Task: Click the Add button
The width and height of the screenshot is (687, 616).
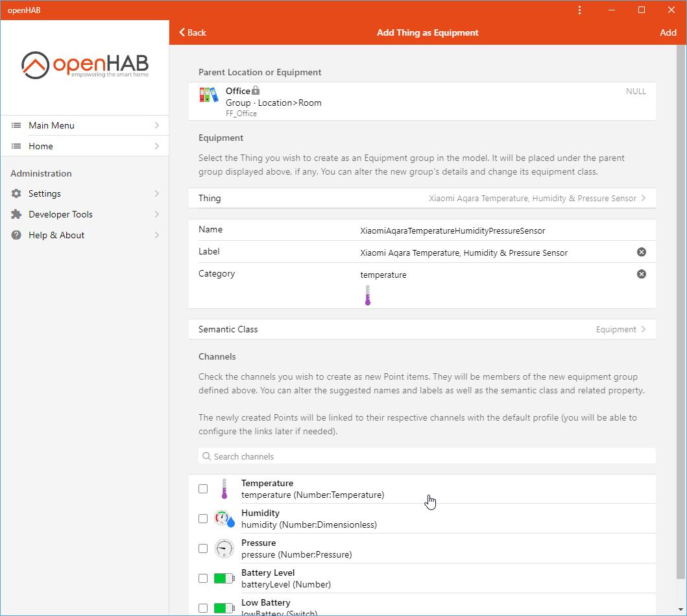Action: pos(668,32)
